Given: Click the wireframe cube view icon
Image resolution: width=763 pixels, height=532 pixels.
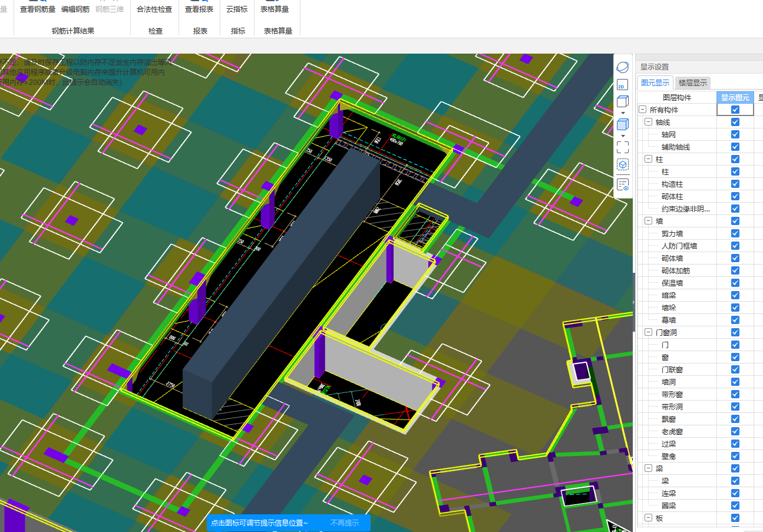Looking at the screenshot, I should pos(622,101).
